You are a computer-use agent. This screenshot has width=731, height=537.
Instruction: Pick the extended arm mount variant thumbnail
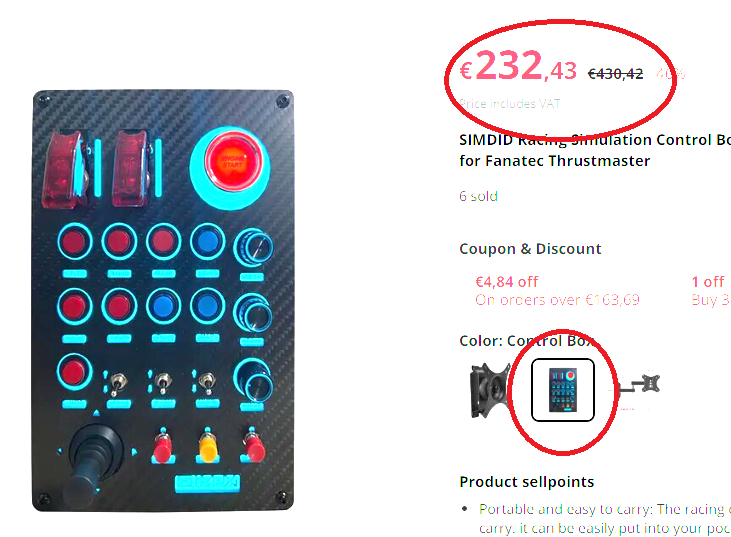[637, 385]
